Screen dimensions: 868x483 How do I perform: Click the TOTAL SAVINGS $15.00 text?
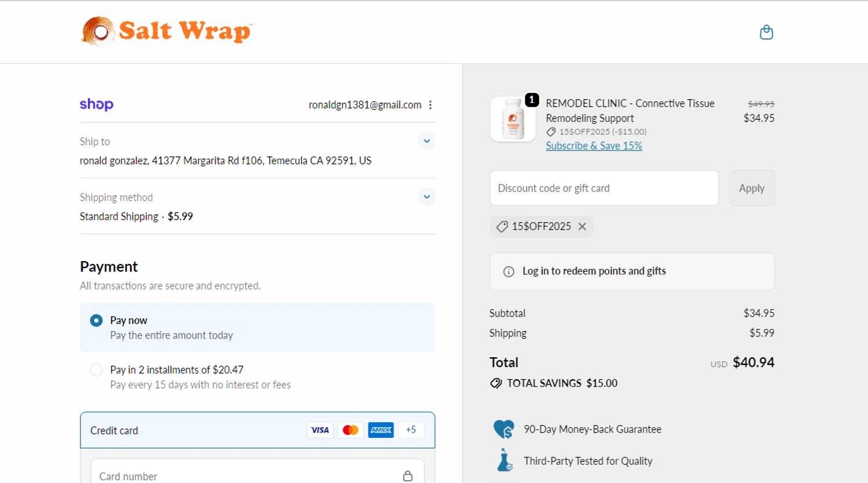click(x=562, y=383)
